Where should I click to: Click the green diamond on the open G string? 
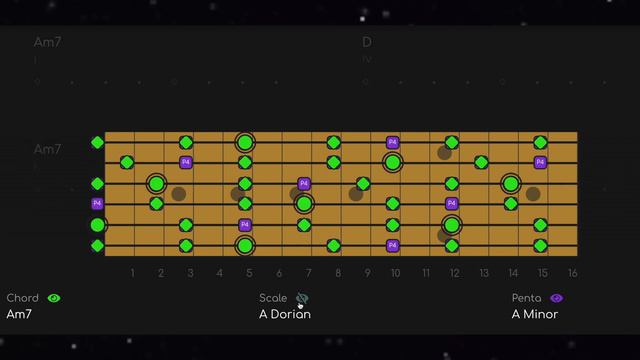(98, 184)
